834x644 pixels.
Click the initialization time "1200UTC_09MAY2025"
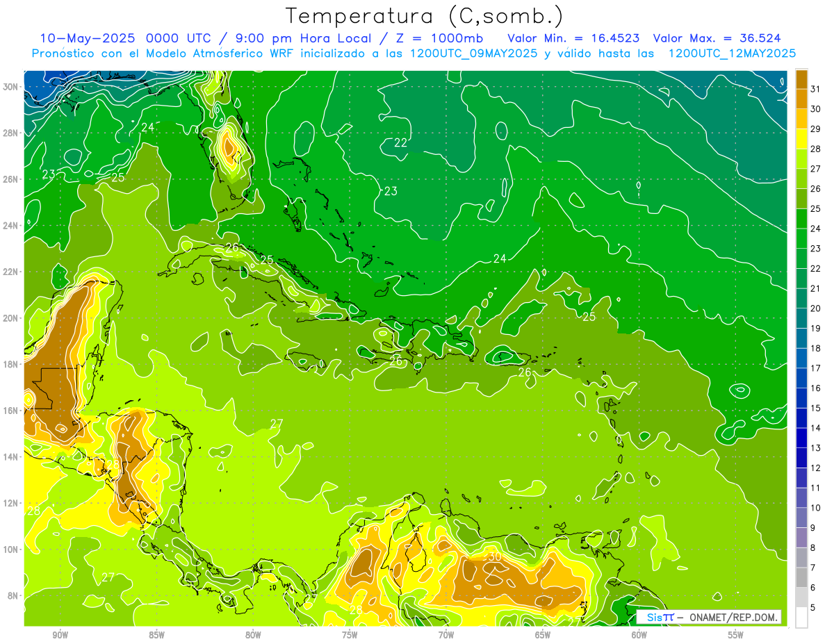[x=473, y=53]
